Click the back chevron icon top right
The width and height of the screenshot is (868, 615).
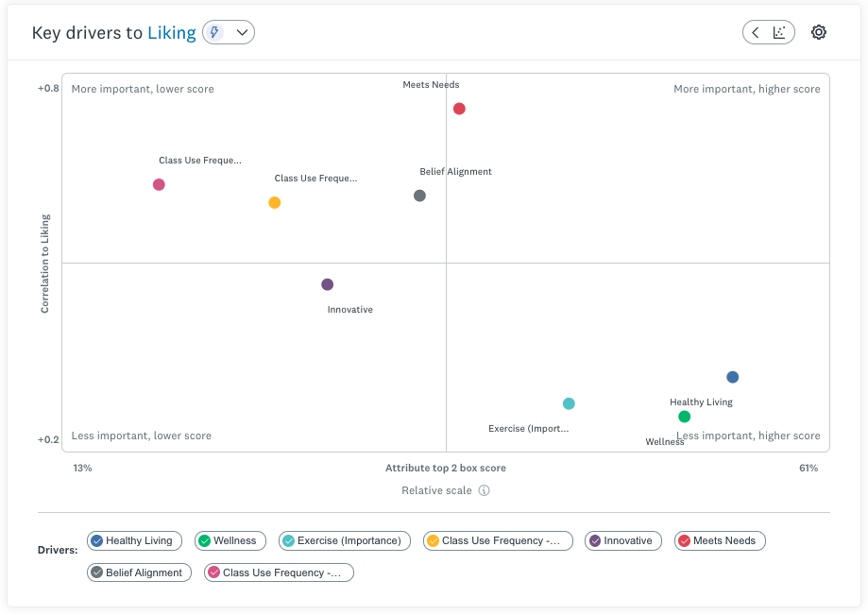(x=757, y=31)
